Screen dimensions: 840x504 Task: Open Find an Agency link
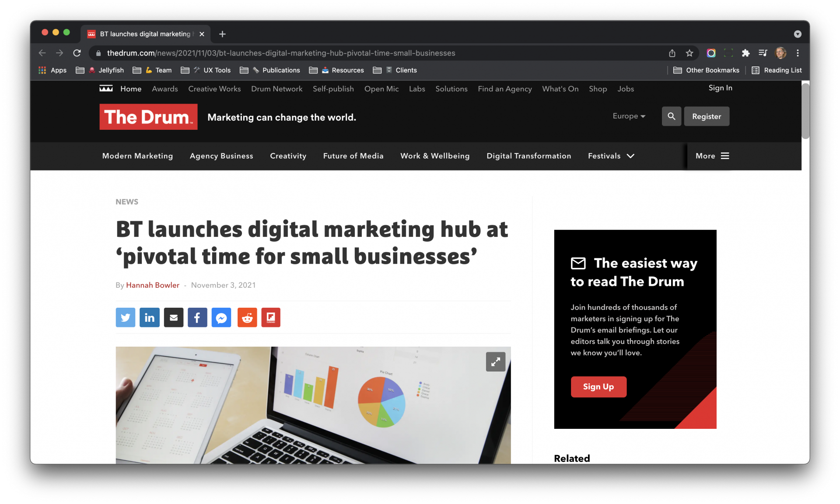[504, 89]
